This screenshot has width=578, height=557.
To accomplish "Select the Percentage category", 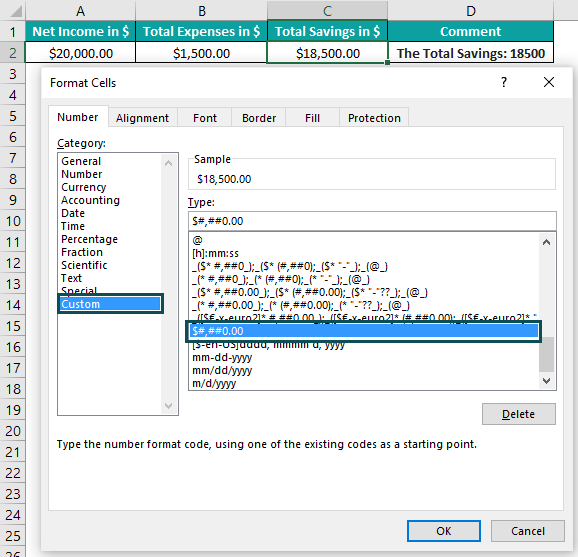I will pyautogui.click(x=90, y=239).
